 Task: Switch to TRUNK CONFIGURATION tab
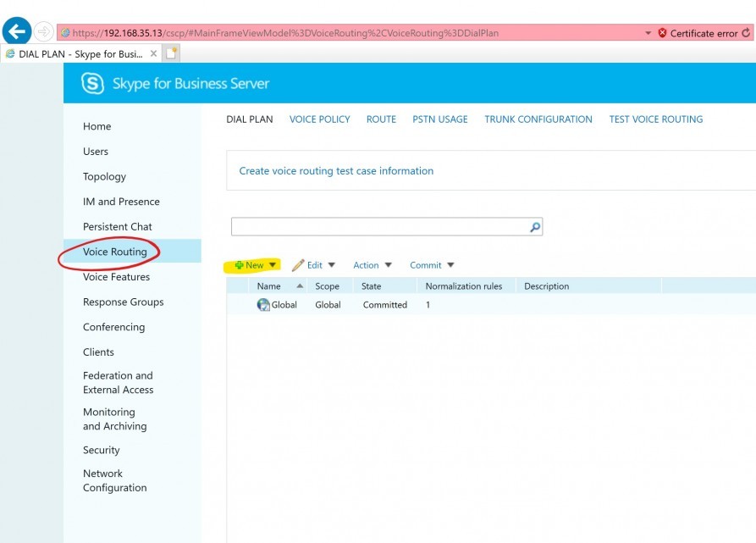[x=538, y=119]
